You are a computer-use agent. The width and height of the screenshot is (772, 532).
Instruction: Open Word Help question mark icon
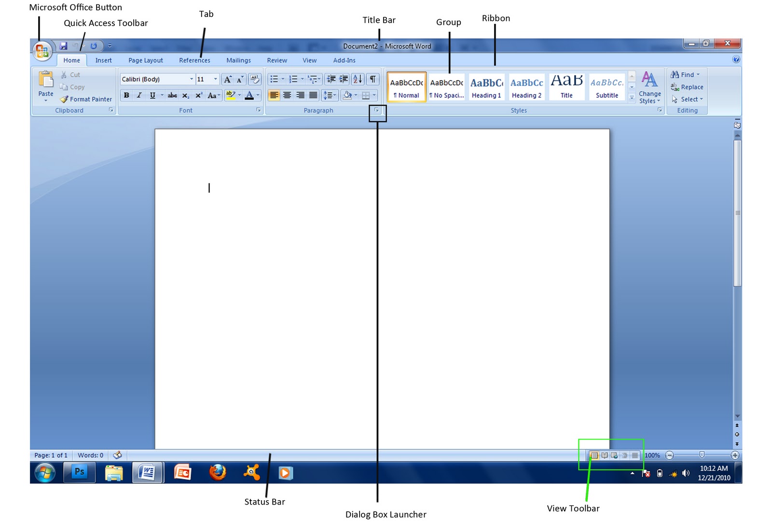coord(736,59)
